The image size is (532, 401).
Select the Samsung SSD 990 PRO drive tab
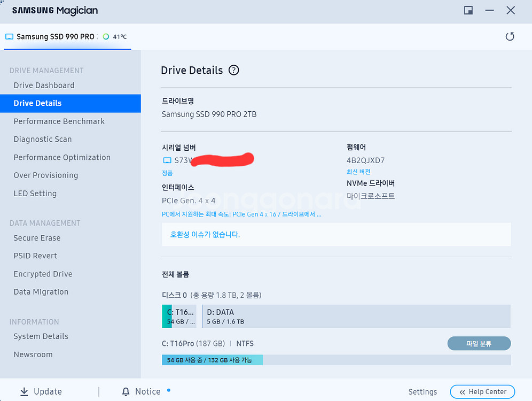[67, 37]
